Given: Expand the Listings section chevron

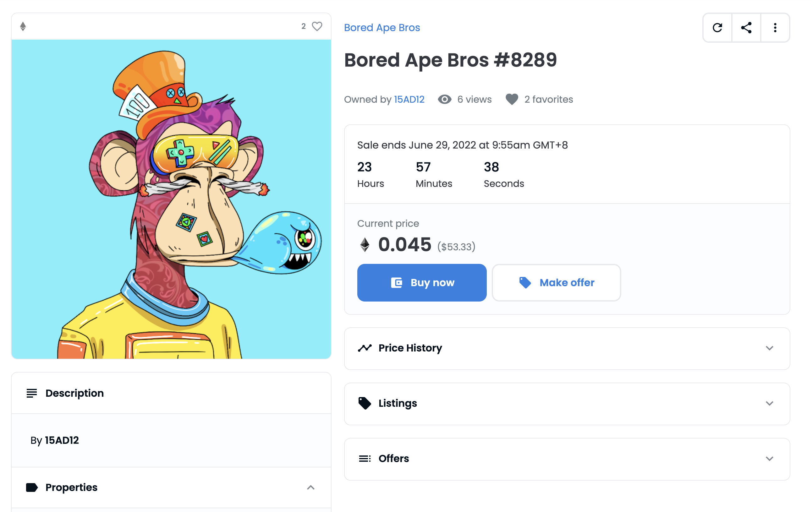Looking at the screenshot, I should [x=769, y=403].
